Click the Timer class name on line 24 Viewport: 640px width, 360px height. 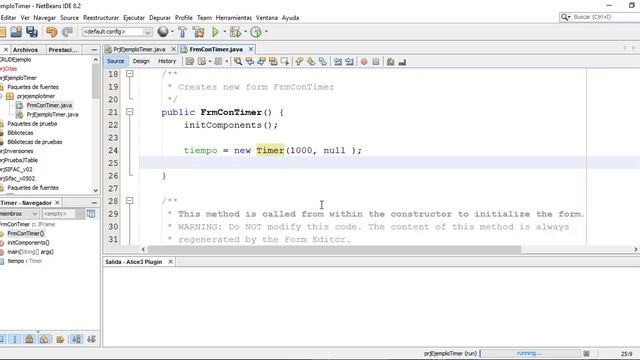click(270, 150)
